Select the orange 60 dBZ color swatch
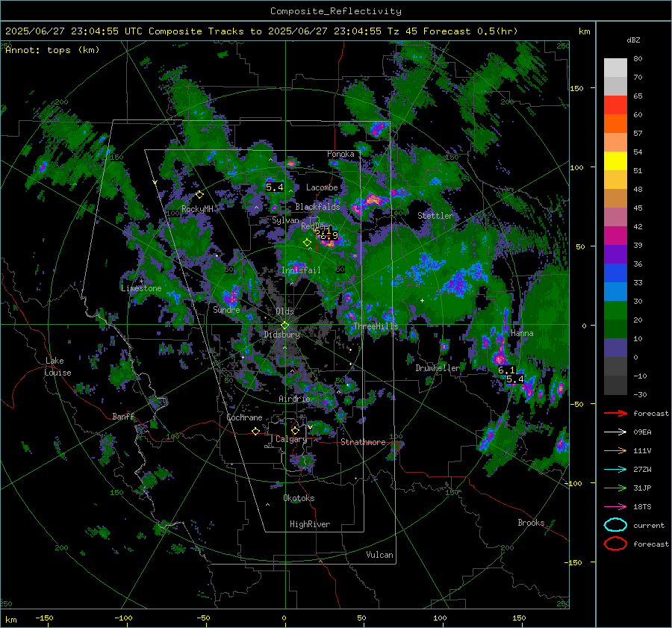Image resolution: width=672 pixels, height=628 pixels. tap(615, 123)
